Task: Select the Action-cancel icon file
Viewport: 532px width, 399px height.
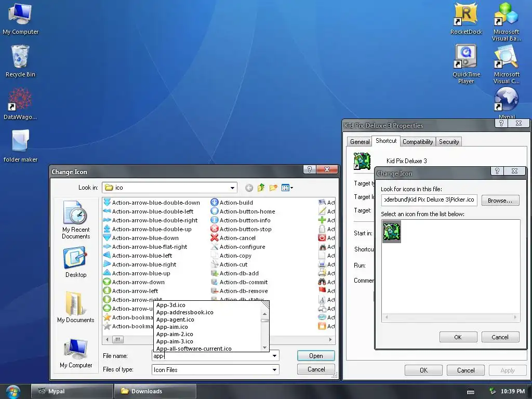Action: [233, 238]
